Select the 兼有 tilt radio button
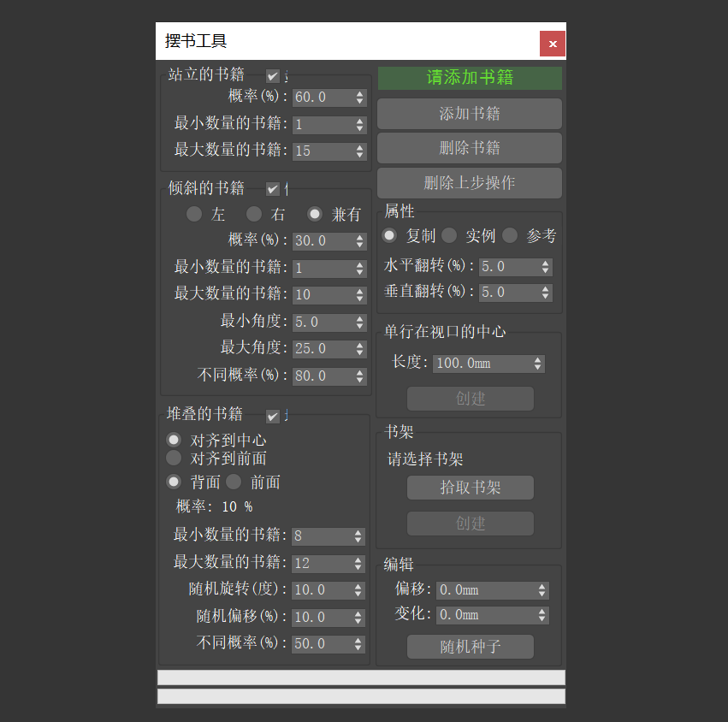 pos(314,214)
